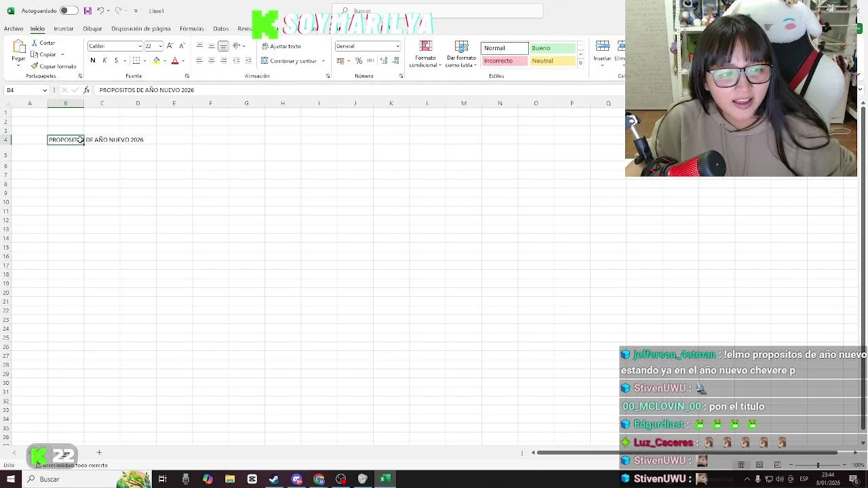Click the align left icon
Viewport: 868px width, 488px height.
tap(199, 60)
